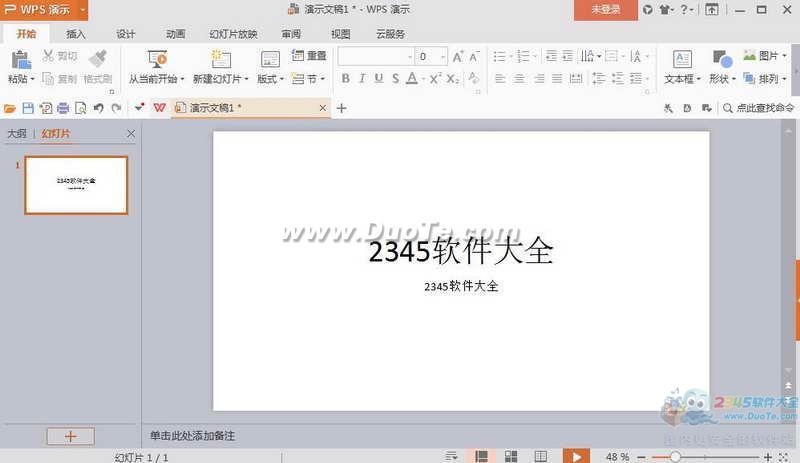Viewport: 800px width, 463px height.
Task: Click the Copy (复制) button
Action: pyautogui.click(x=60, y=79)
